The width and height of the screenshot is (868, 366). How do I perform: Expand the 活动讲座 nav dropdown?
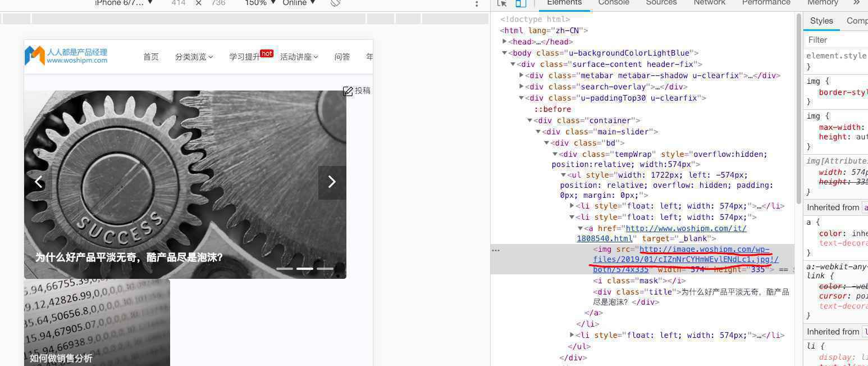point(299,57)
